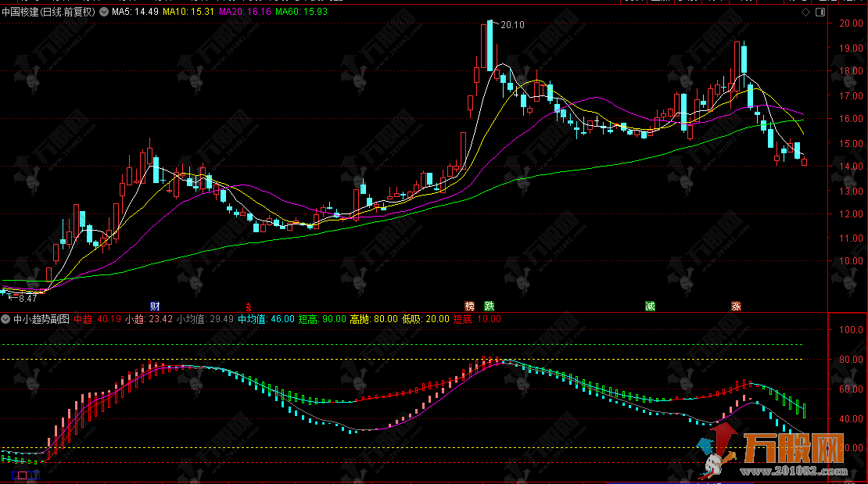Image resolution: width=868 pixels, height=484 pixels.
Task: Click the diamond icon at top right
Action: pos(805,13)
